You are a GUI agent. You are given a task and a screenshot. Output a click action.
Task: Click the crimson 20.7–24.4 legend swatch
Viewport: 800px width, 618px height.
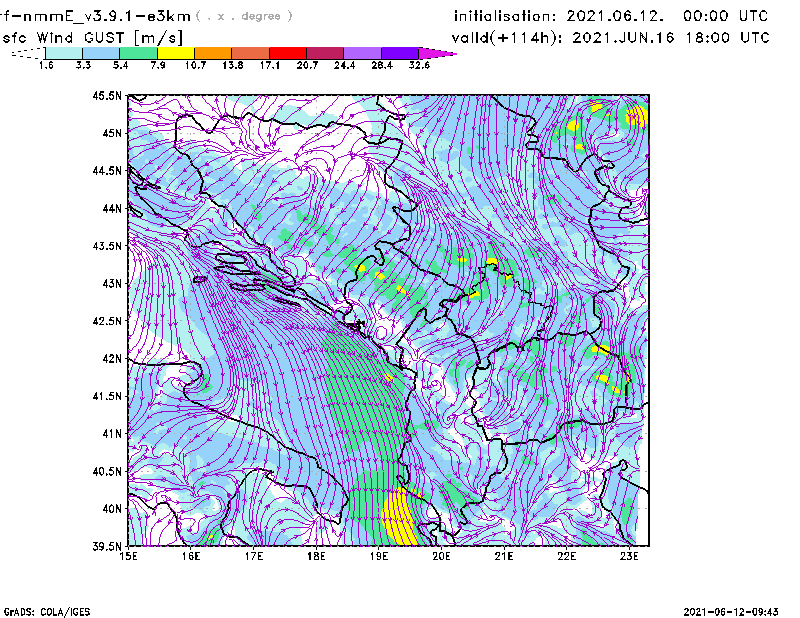325,53
